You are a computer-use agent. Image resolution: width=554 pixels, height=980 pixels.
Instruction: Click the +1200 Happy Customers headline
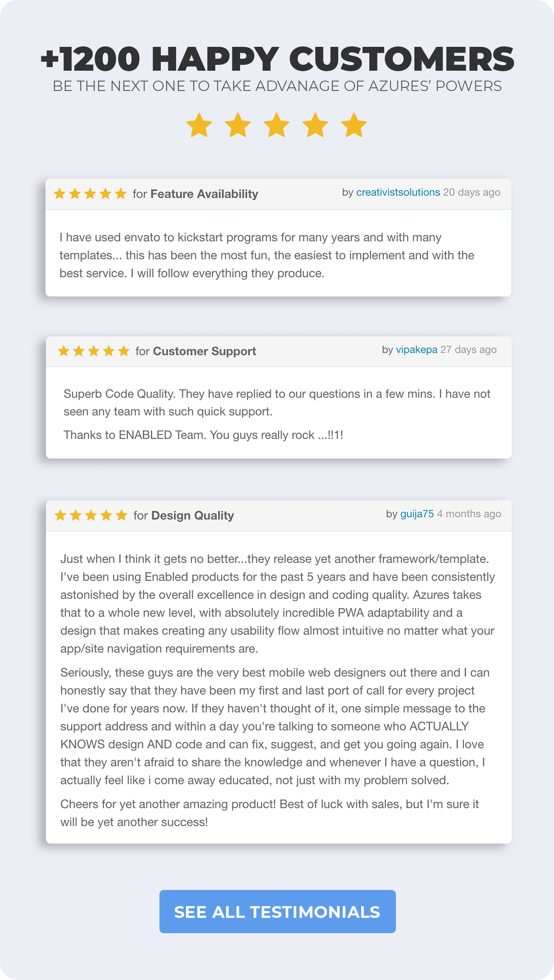[277, 59]
